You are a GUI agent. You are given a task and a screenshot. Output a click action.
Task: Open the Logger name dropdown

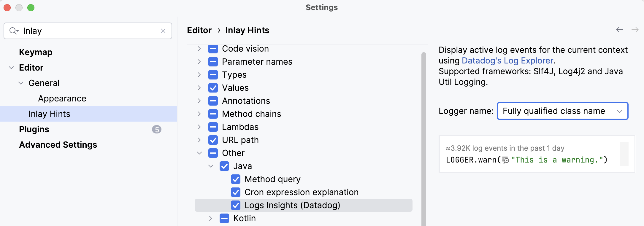tap(563, 111)
